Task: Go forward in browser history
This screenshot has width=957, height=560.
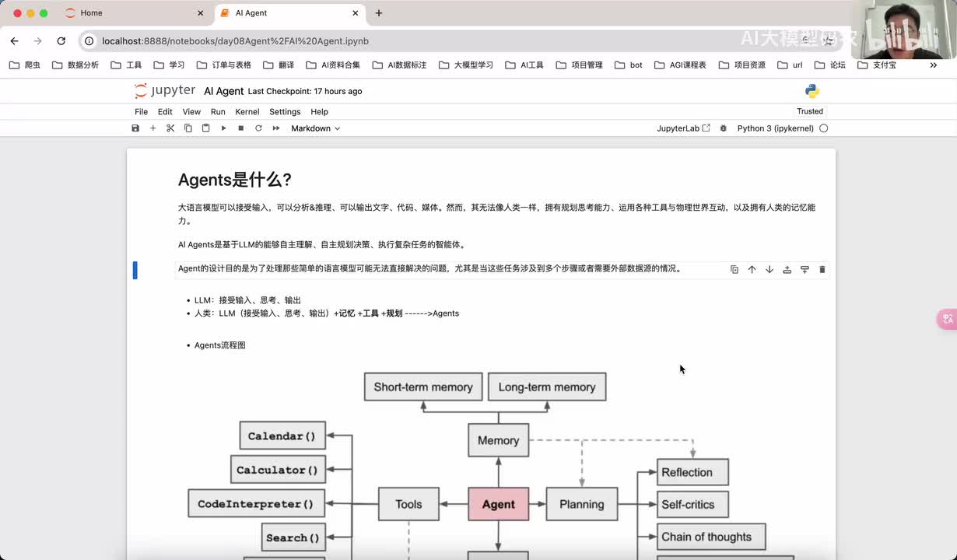Action: coord(37,40)
